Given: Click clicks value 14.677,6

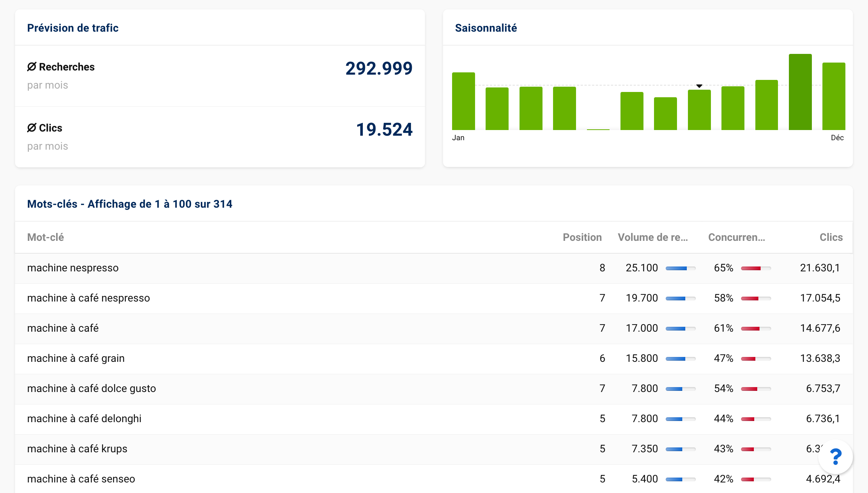Looking at the screenshot, I should point(820,328).
